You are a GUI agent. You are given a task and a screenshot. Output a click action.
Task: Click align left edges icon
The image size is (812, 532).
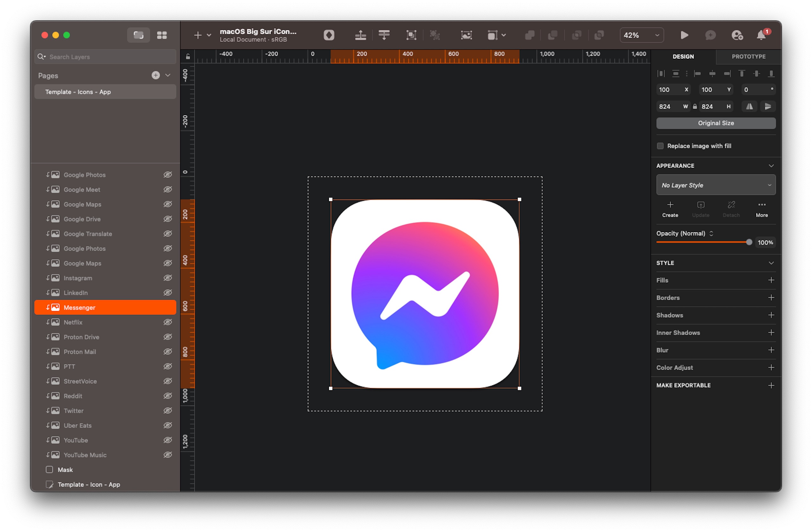point(697,74)
